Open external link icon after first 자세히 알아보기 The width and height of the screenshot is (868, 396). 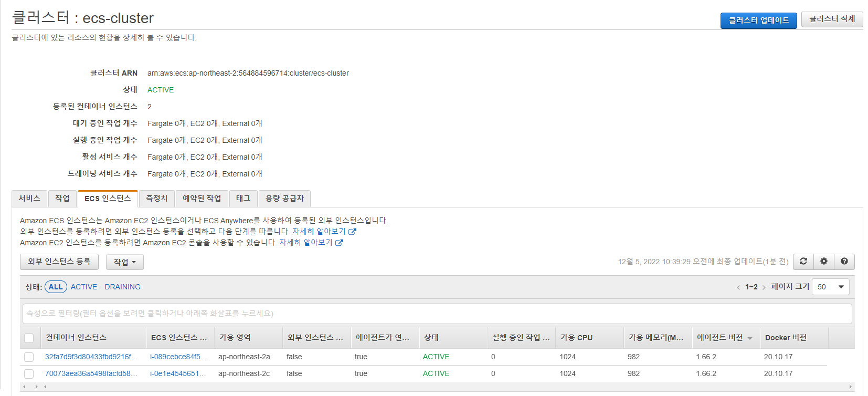352,232
